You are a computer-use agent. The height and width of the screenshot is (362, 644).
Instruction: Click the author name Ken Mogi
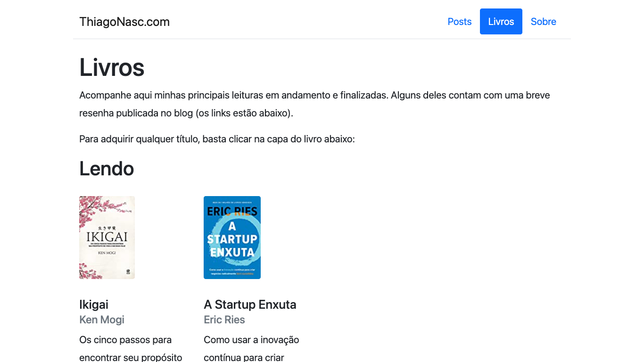(x=101, y=320)
